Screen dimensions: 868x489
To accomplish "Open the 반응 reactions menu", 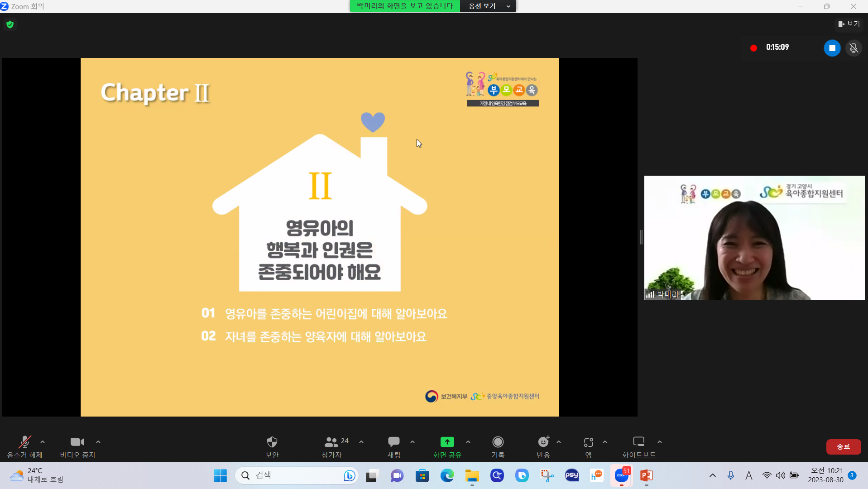I will [x=543, y=447].
